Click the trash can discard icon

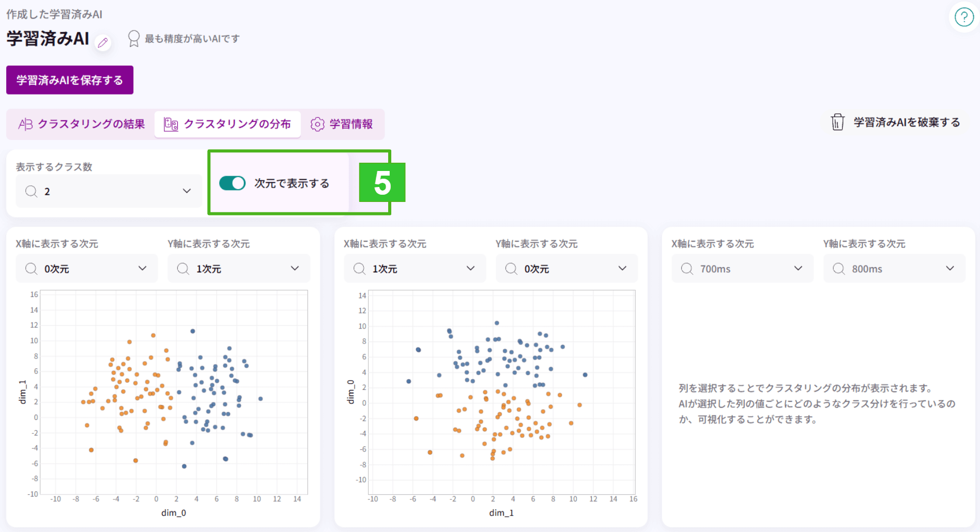[x=837, y=122]
